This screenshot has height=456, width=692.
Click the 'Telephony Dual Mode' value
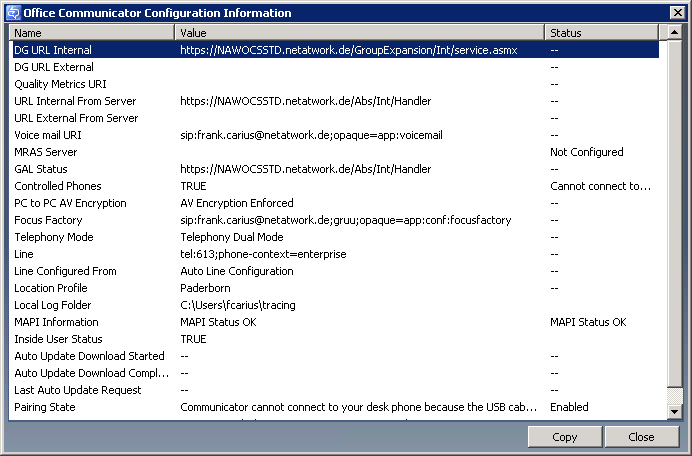pos(232,237)
